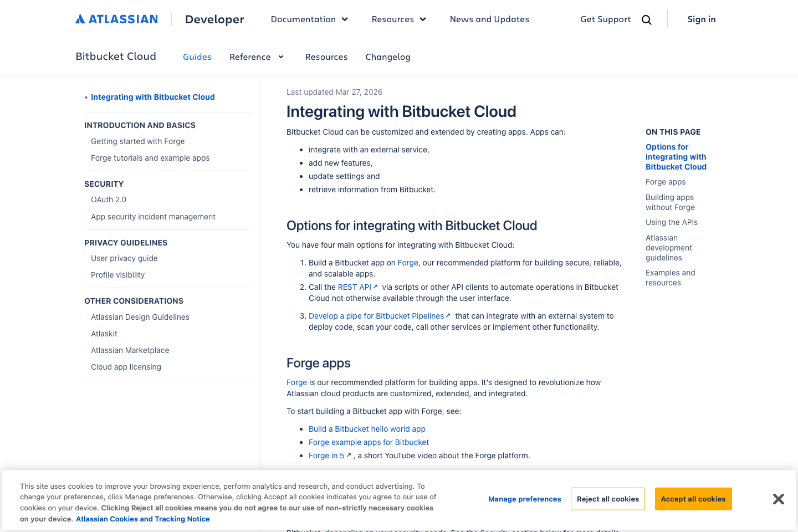The width and height of the screenshot is (798, 532).
Task: Dismiss the cookie banner with the X
Action: [x=778, y=499]
